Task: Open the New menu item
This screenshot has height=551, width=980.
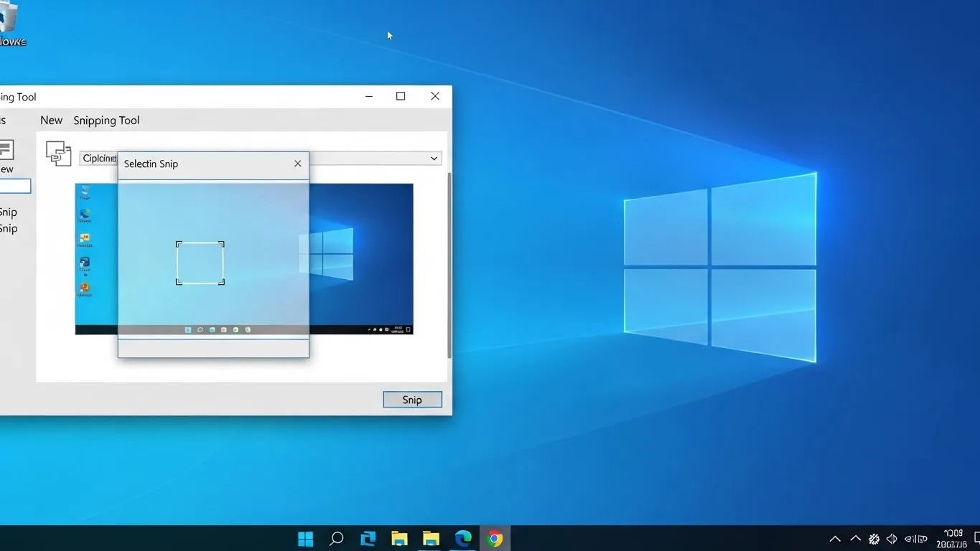Action: 51,121
